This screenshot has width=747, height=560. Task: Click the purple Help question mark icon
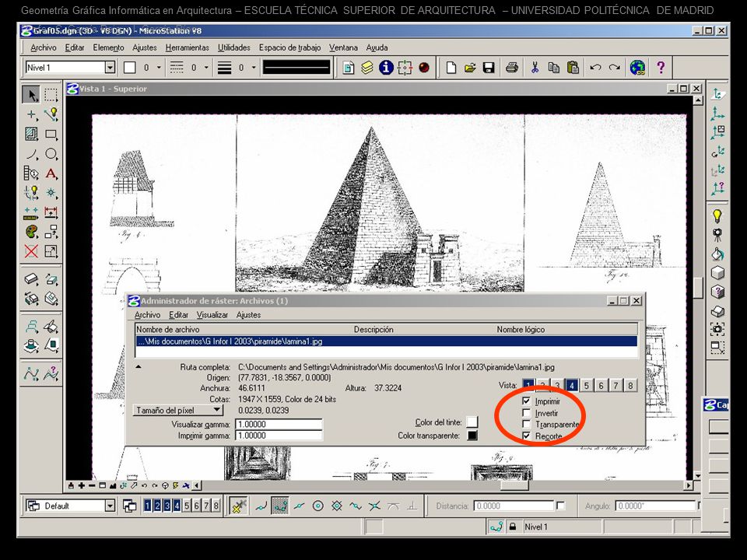coord(661,68)
